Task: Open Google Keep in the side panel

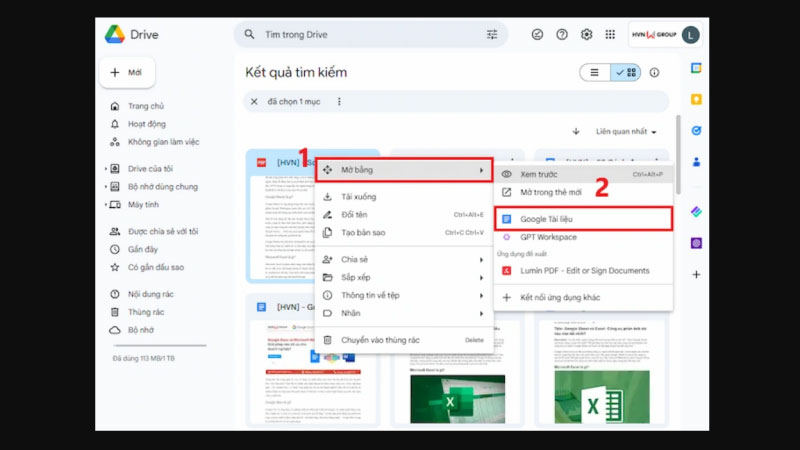Action: pyautogui.click(x=696, y=99)
